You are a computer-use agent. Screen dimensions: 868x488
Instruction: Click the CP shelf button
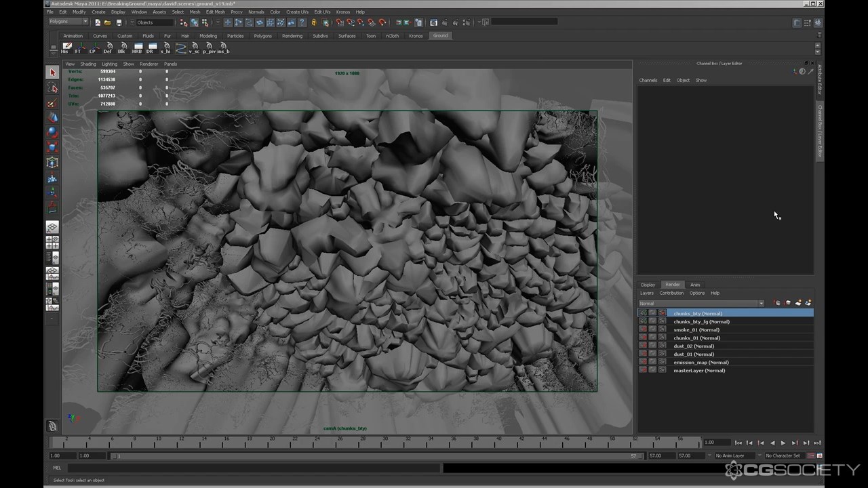[93, 47]
